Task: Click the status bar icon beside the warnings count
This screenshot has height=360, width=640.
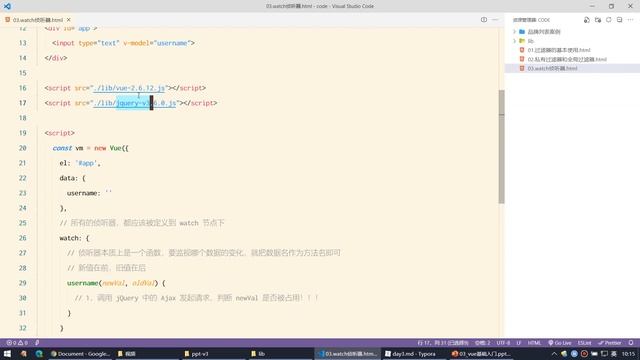Action: tap(37, 343)
